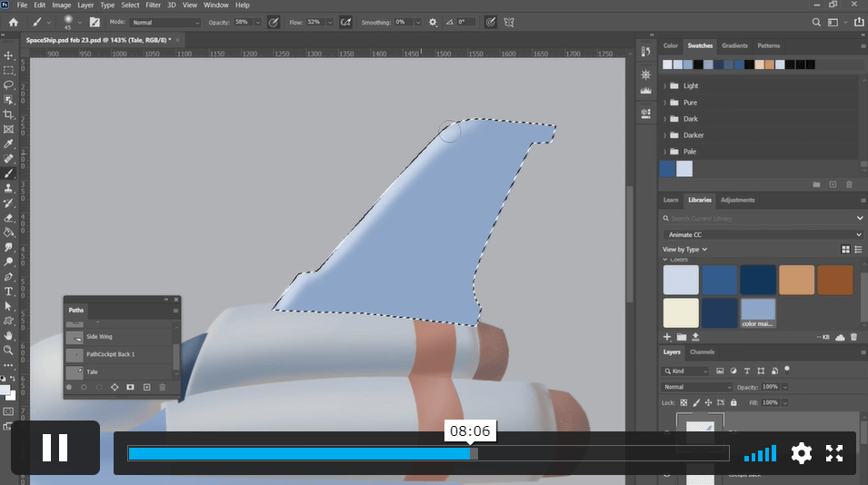The image size is (868, 485).
Task: Open the Window menu
Action: (216, 5)
